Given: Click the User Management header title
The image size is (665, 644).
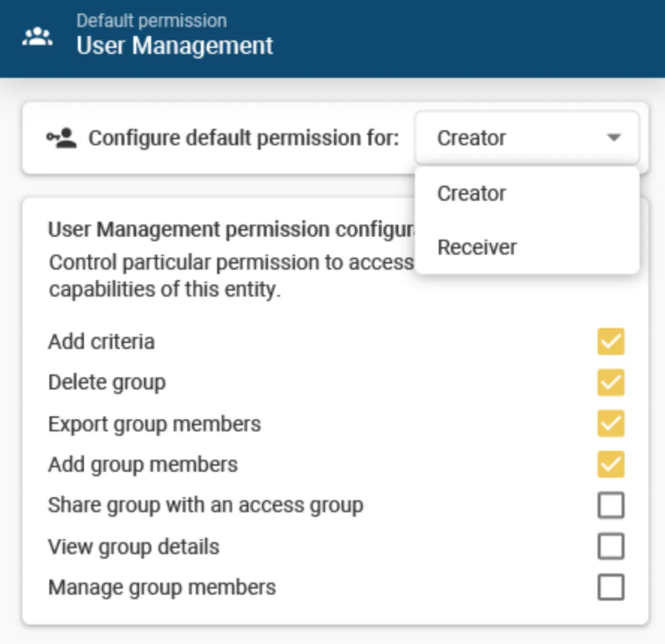Looking at the screenshot, I should click(x=175, y=45).
